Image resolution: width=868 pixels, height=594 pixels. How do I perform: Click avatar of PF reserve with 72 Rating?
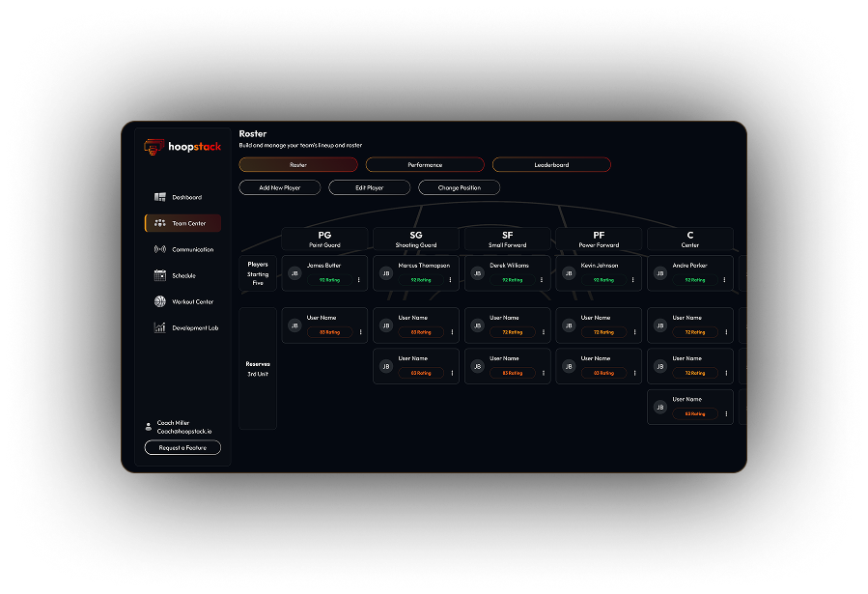569,325
